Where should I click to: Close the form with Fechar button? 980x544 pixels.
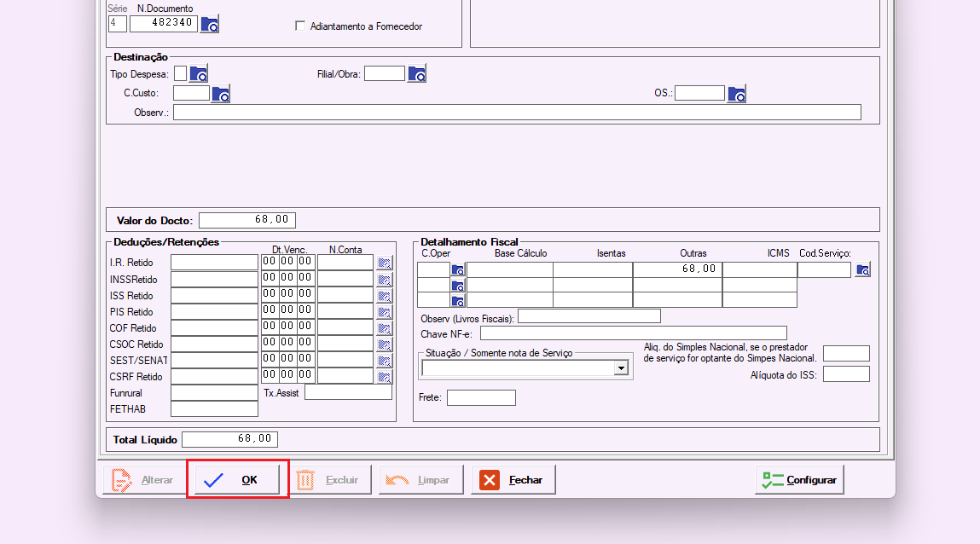513,480
